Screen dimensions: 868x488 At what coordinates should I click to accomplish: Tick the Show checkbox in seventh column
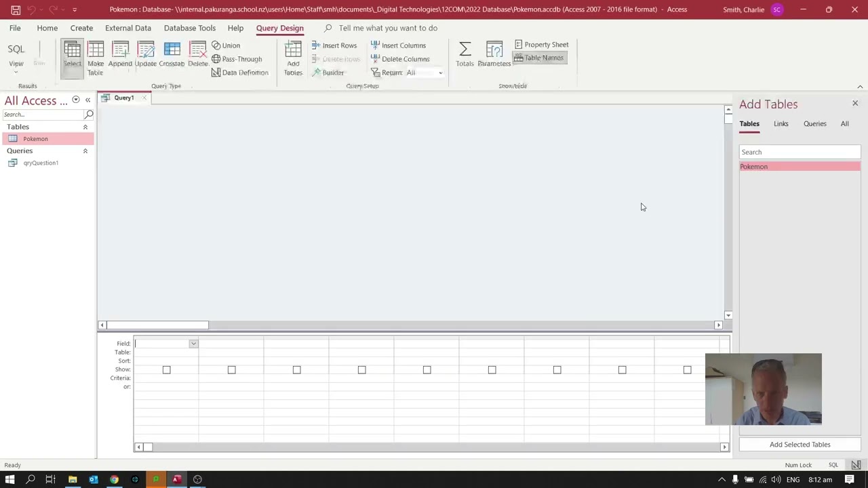(x=557, y=369)
